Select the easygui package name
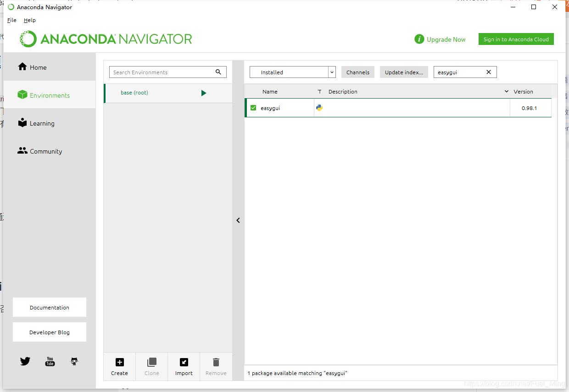Image resolution: width=569 pixels, height=392 pixels. click(270, 108)
